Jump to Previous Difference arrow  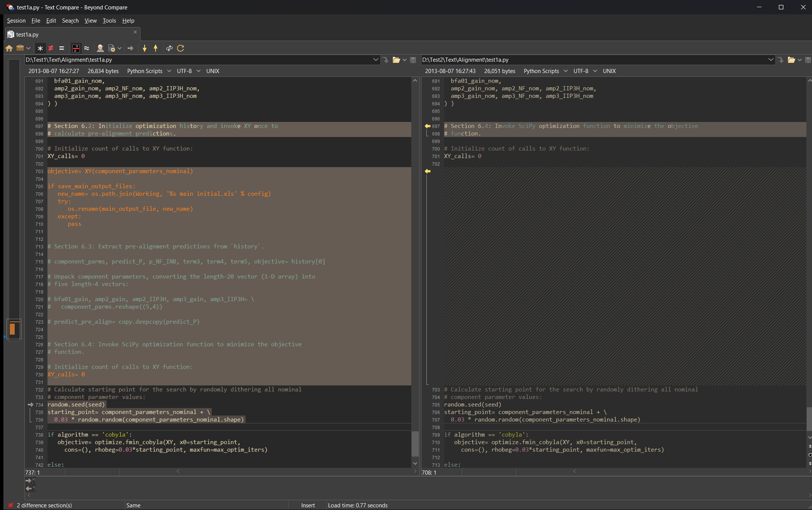click(x=156, y=48)
